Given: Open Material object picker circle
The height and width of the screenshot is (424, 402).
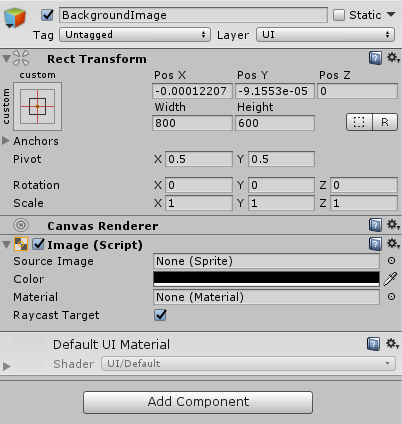Looking at the screenshot, I should click(x=392, y=297).
